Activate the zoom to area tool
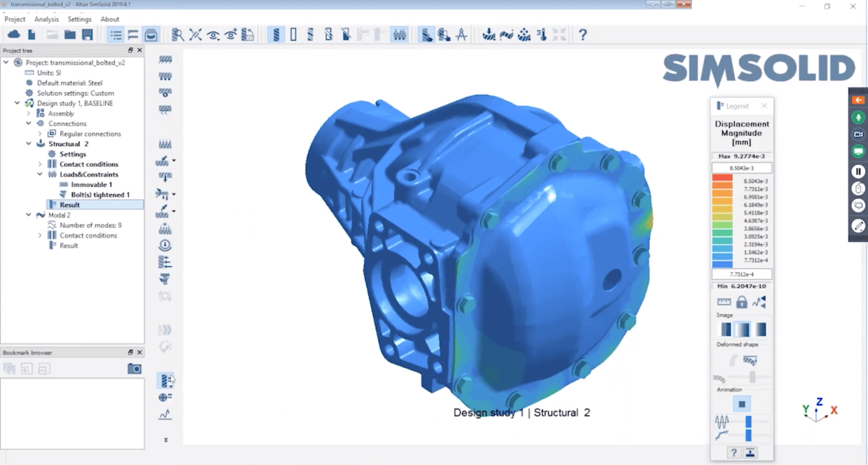 pos(177,35)
